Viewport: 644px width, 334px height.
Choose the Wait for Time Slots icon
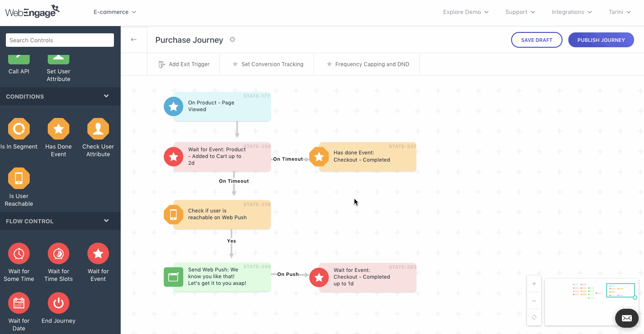(x=59, y=254)
